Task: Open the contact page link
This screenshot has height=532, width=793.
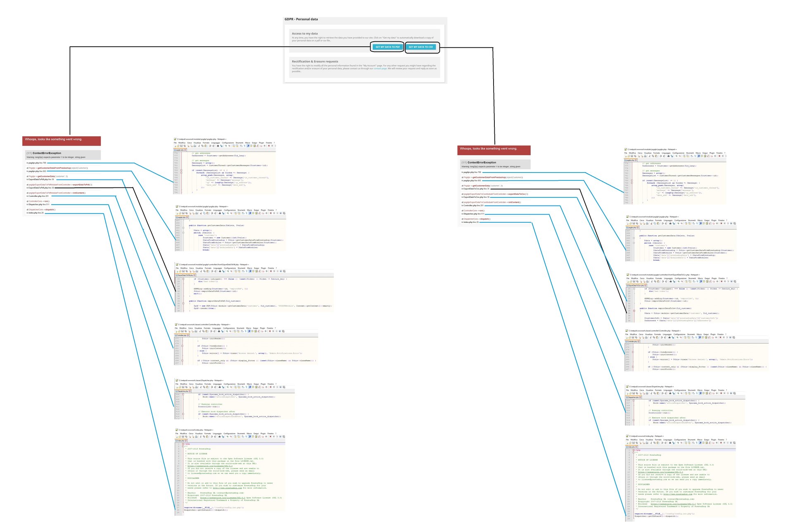Action: coord(380,69)
